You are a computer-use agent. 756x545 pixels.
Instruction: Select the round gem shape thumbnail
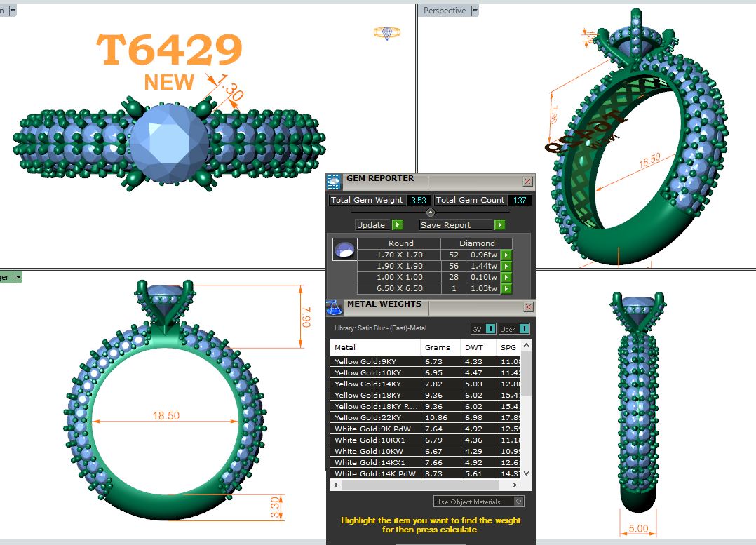344,250
